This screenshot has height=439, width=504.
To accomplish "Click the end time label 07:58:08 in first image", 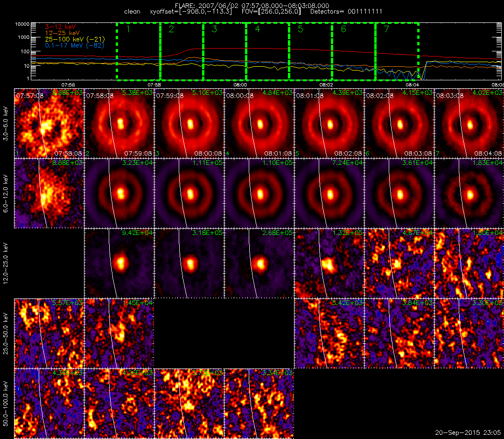I will click(x=69, y=153).
